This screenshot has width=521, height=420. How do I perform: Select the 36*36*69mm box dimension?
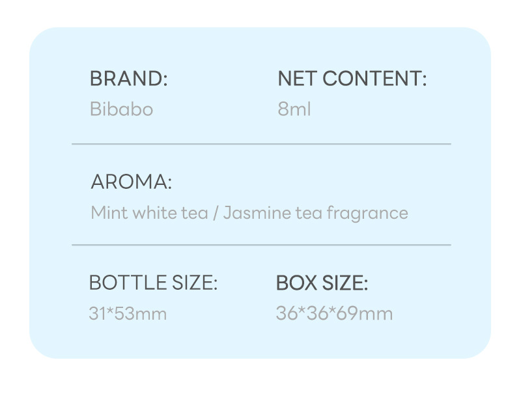334,314
